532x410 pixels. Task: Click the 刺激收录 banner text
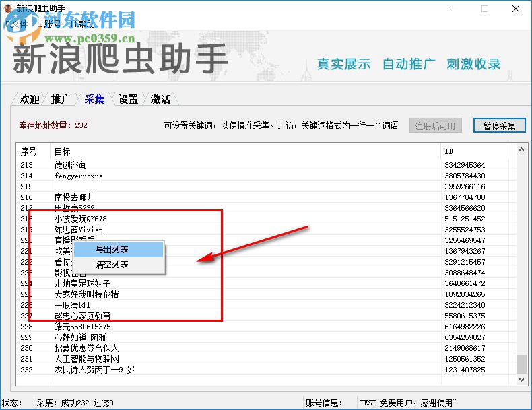tap(473, 64)
